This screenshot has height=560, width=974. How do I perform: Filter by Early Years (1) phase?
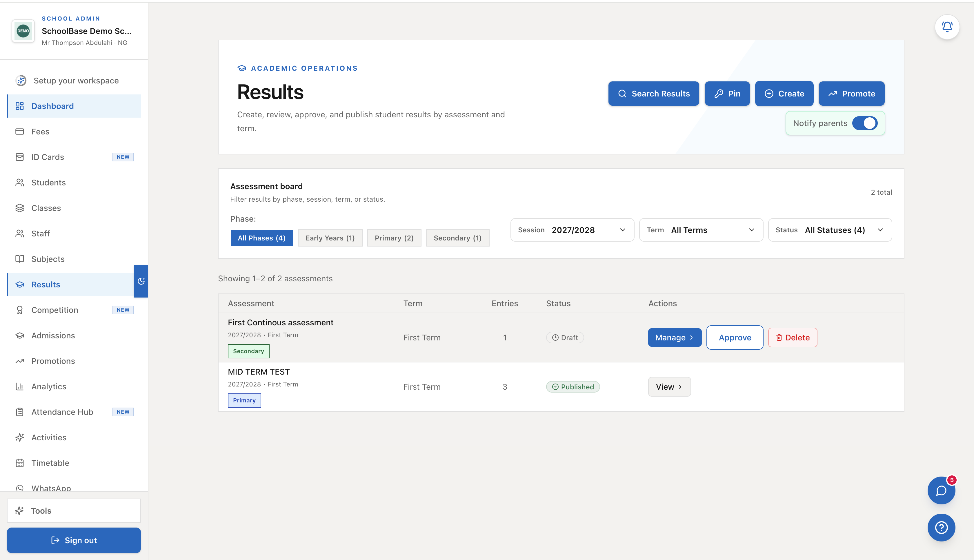click(x=330, y=238)
